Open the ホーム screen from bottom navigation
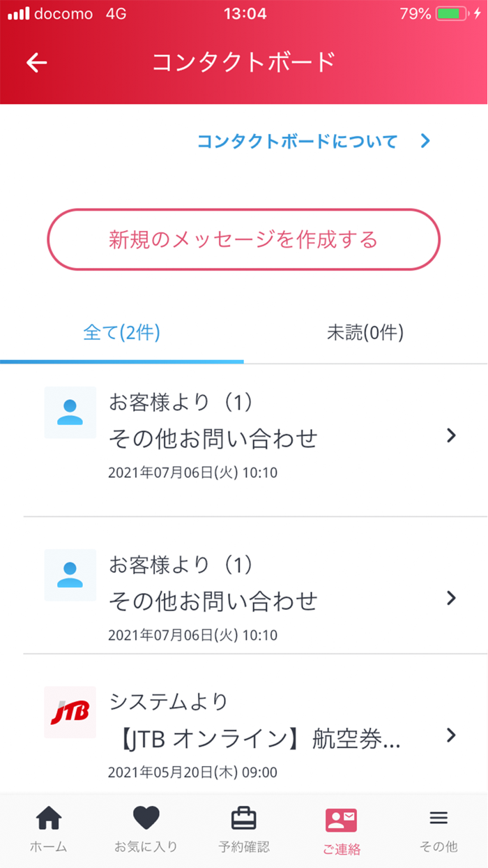488x868 pixels. [47, 827]
